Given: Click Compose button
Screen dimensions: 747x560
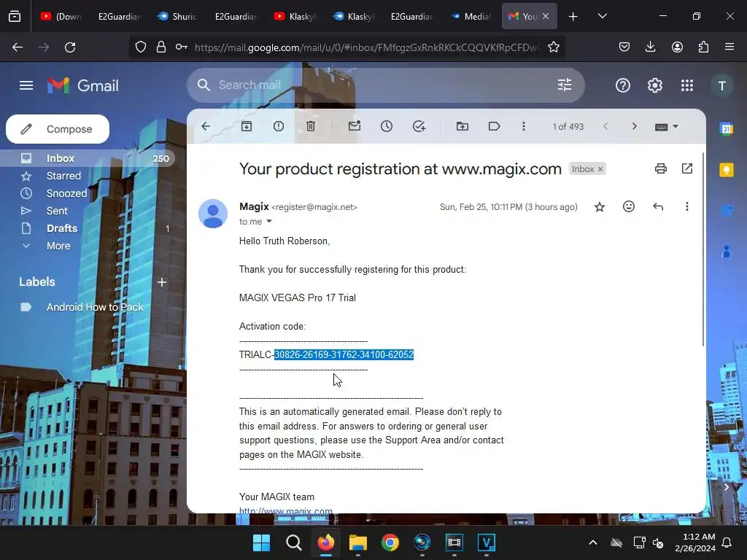Looking at the screenshot, I should pyautogui.click(x=58, y=129).
